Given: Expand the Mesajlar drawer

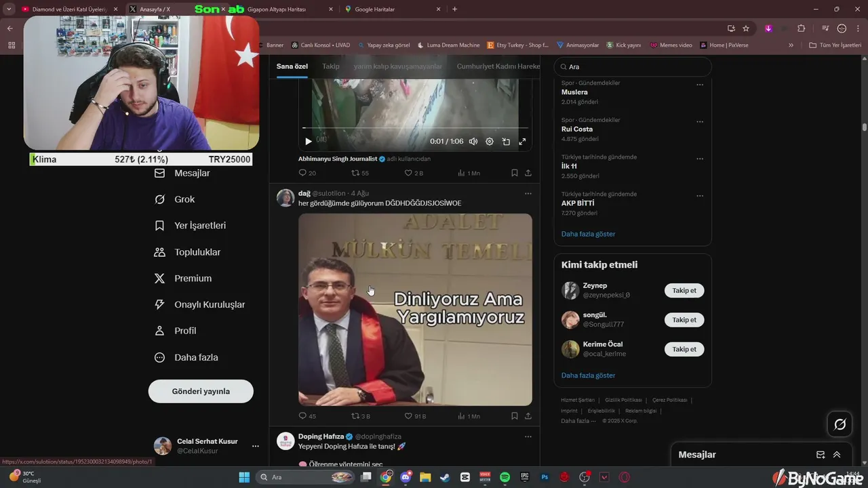Looking at the screenshot, I should (837, 455).
